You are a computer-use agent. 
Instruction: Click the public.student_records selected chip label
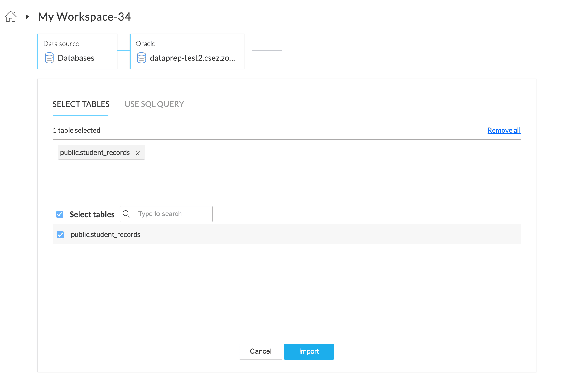(x=95, y=152)
